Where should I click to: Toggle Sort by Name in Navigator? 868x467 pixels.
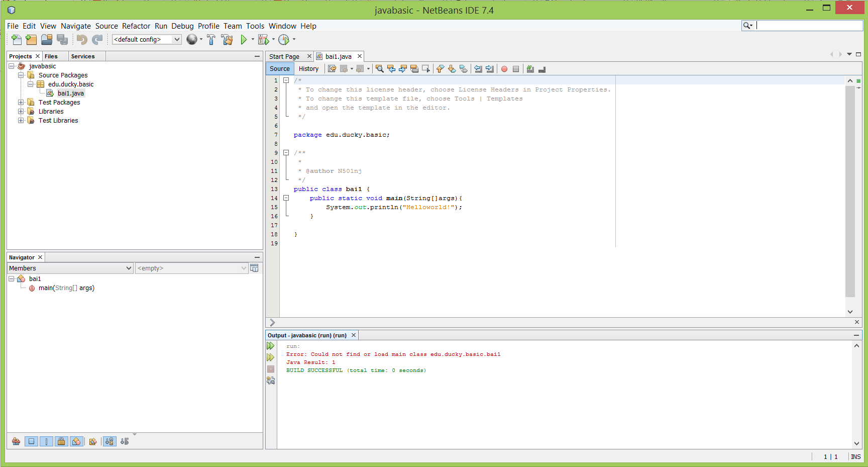pos(109,441)
